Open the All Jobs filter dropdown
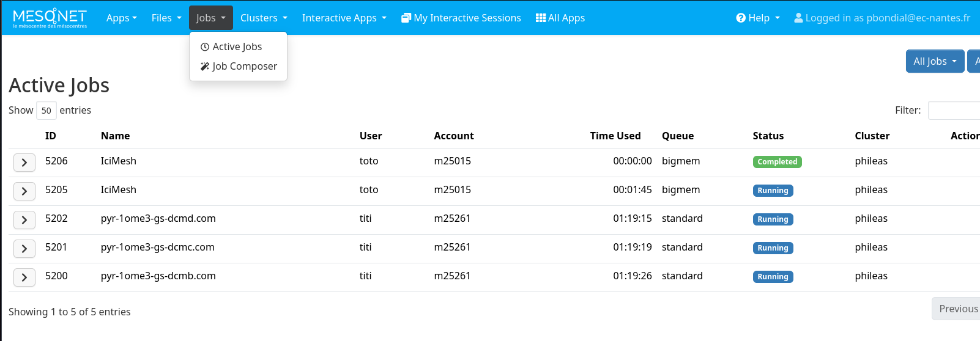The height and width of the screenshot is (341, 980). tap(934, 61)
